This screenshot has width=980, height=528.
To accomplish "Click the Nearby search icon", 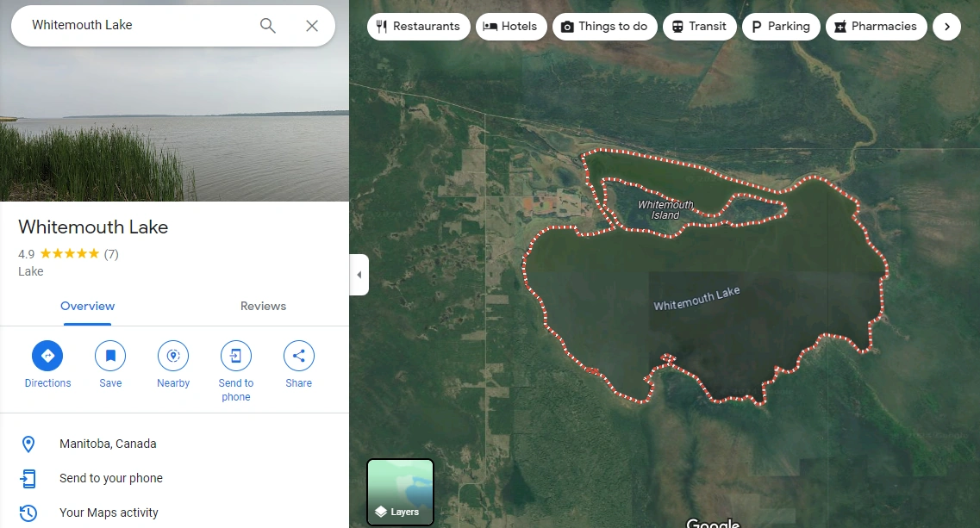I will click(x=173, y=356).
